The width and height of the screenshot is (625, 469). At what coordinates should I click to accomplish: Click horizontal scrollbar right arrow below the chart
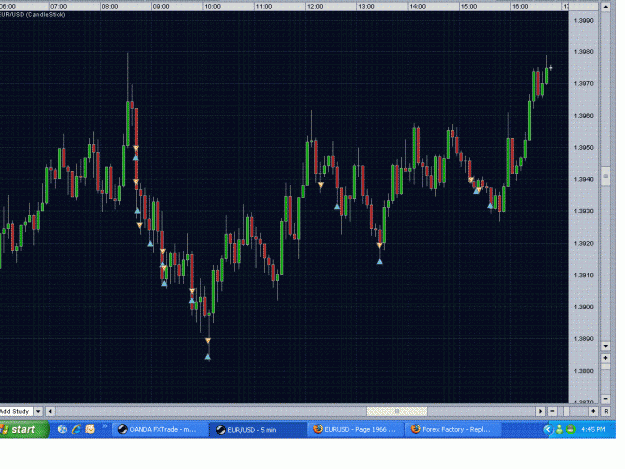click(x=540, y=411)
